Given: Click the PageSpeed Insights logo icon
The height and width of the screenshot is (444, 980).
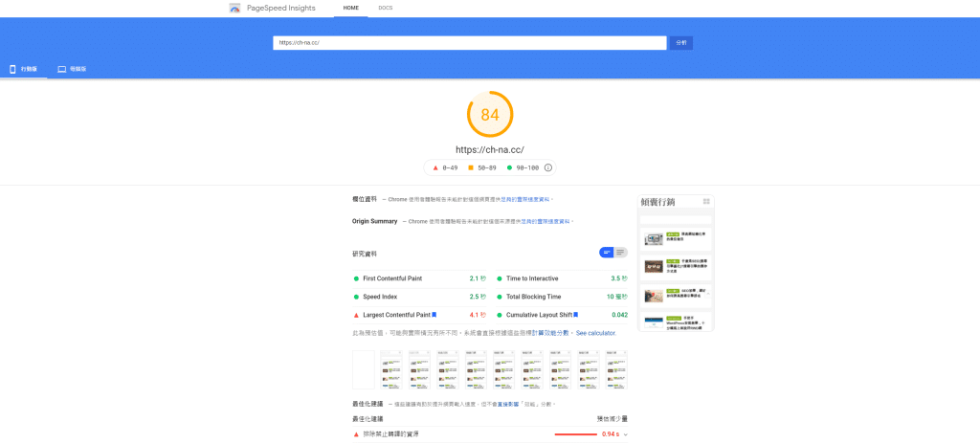Looking at the screenshot, I should [x=234, y=8].
